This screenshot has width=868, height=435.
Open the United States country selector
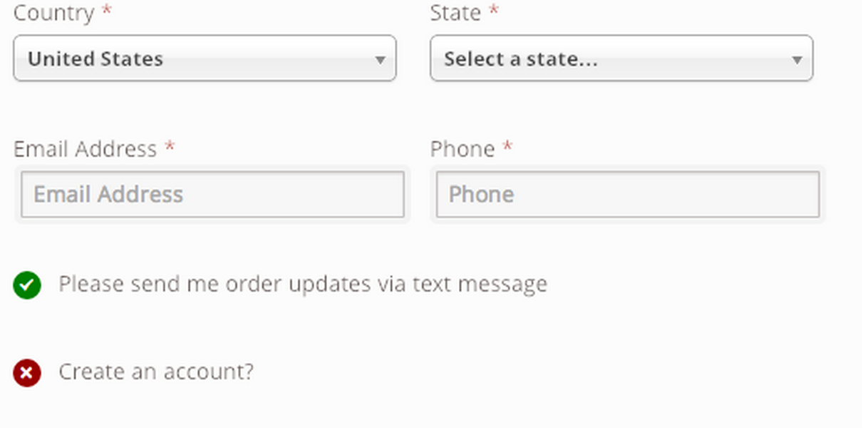click(205, 58)
